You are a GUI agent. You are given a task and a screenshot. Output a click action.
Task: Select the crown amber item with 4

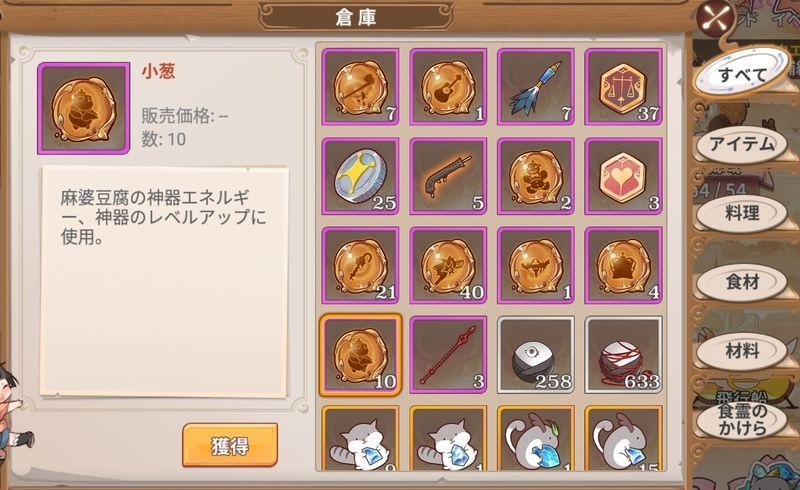tap(623, 265)
